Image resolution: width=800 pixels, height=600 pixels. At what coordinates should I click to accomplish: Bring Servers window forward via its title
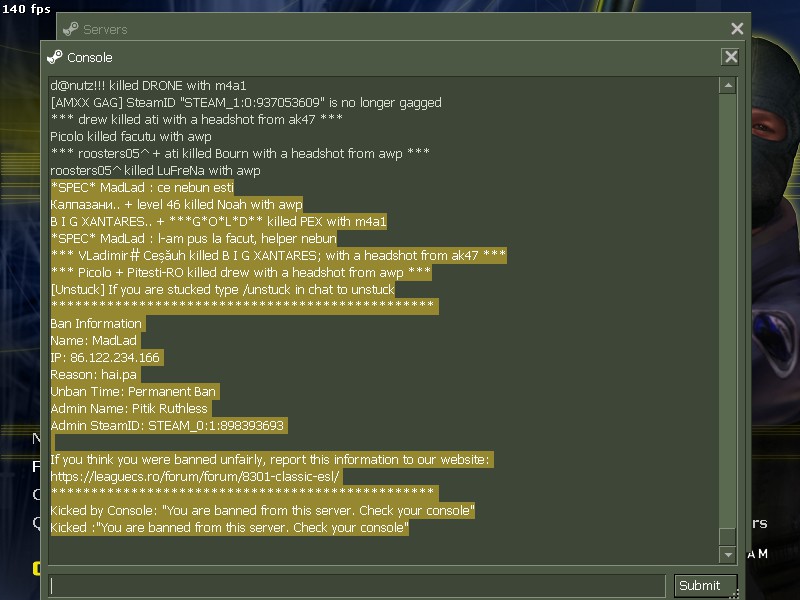tap(105, 30)
